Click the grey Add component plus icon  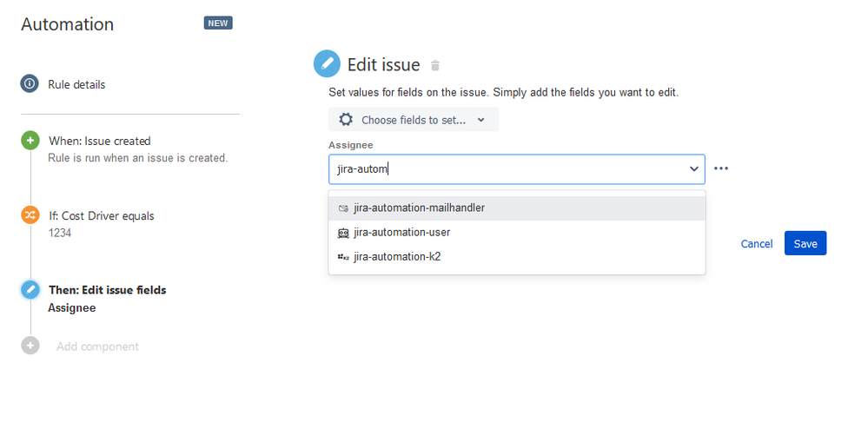tap(30, 346)
